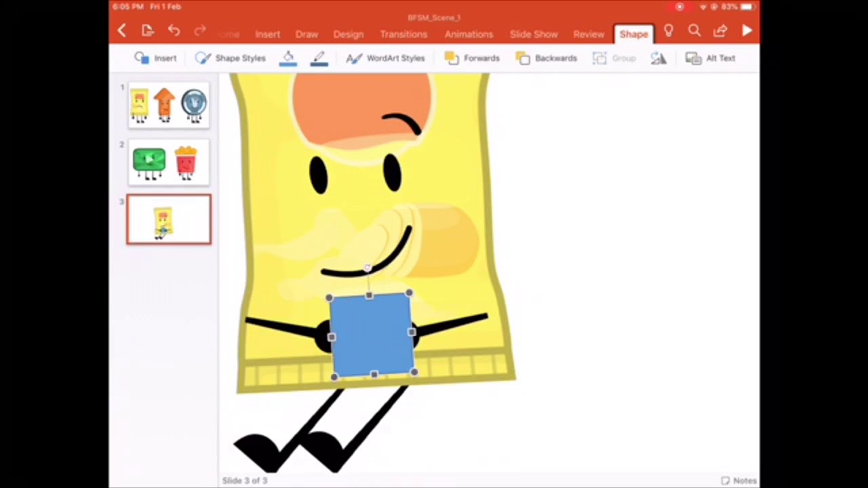This screenshot has width=868, height=488.
Task: Open the shape fill color picker
Action: [288, 58]
